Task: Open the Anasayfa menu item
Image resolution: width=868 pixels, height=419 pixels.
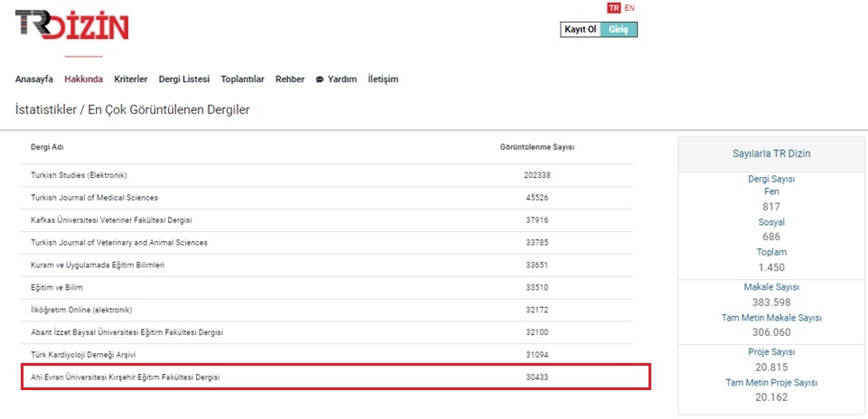Action: 34,79
